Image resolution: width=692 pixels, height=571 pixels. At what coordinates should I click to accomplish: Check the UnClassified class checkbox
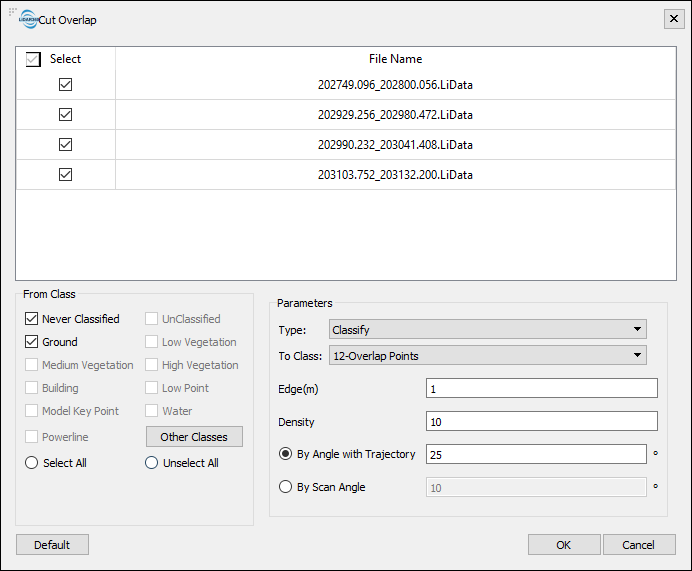[x=151, y=319]
